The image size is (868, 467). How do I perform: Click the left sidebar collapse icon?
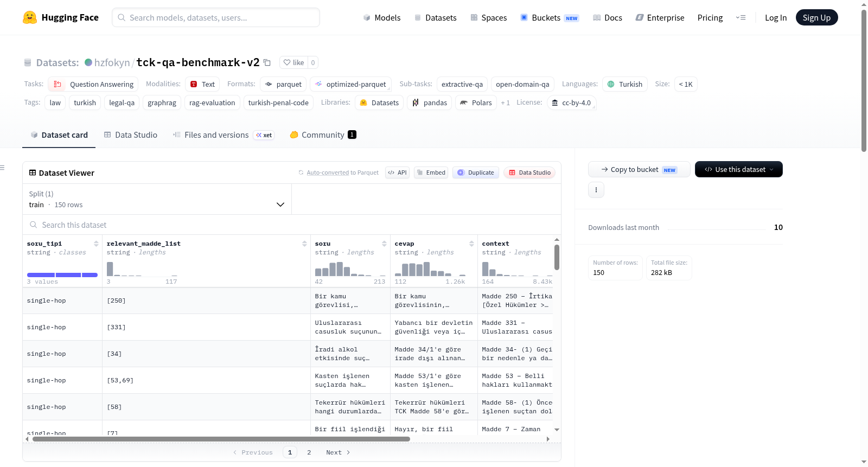[3, 168]
